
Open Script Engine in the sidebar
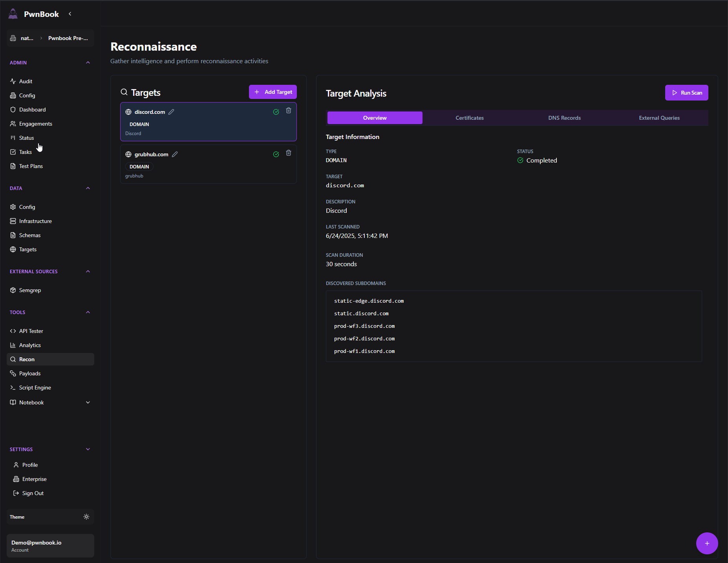(x=50, y=388)
